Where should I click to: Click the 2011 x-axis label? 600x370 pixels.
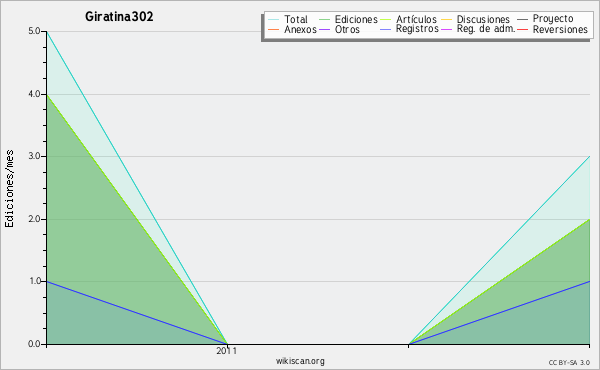pos(227,351)
